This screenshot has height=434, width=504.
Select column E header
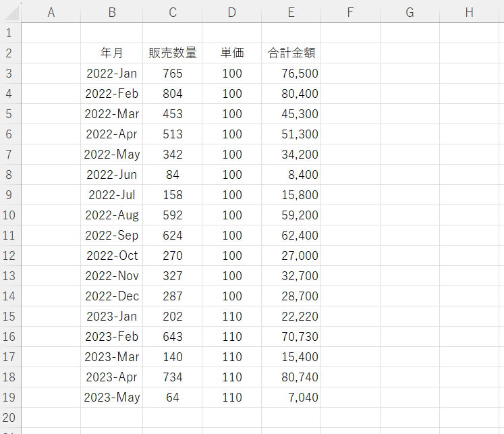pyautogui.click(x=291, y=12)
